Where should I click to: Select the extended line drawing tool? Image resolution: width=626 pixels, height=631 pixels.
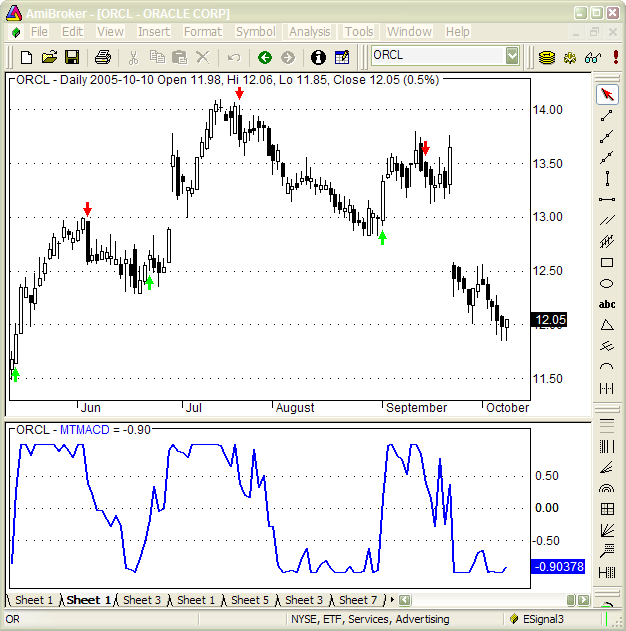click(607, 157)
